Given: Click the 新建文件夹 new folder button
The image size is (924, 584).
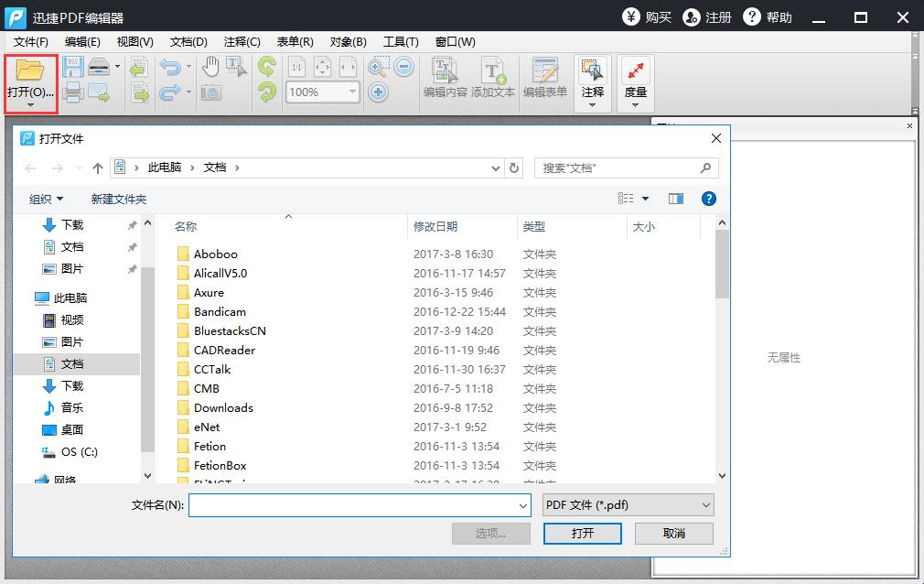Looking at the screenshot, I should click(118, 199).
